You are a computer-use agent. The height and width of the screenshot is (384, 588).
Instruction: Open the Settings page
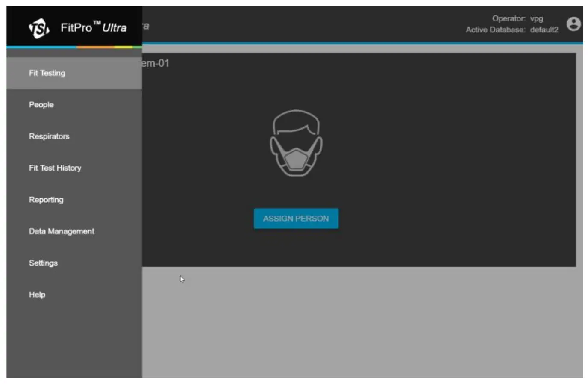43,263
